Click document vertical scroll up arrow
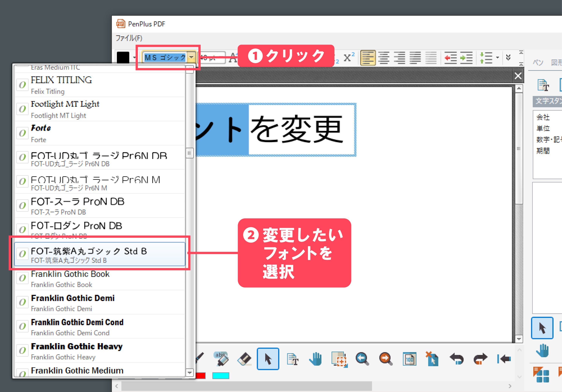Image resolution: width=562 pixels, height=392 pixels. (x=519, y=89)
